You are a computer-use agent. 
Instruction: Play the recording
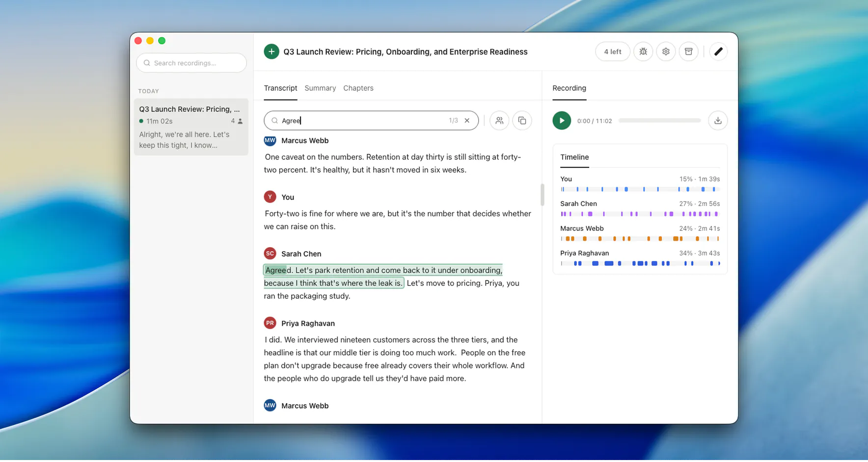click(562, 121)
